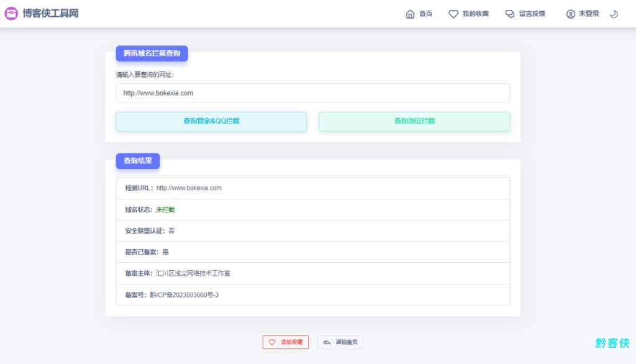This screenshot has height=364, width=636.
Task: Click the 腾讯域名拦截查询 section label
Action: (152, 53)
